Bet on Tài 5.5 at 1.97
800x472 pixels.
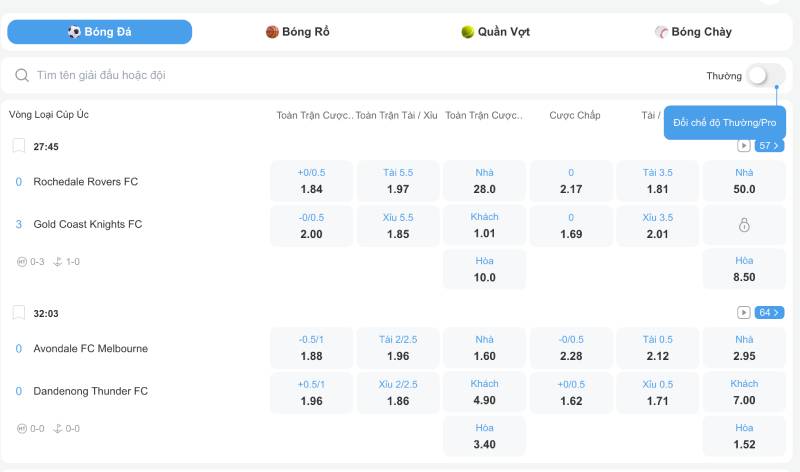pyautogui.click(x=397, y=181)
